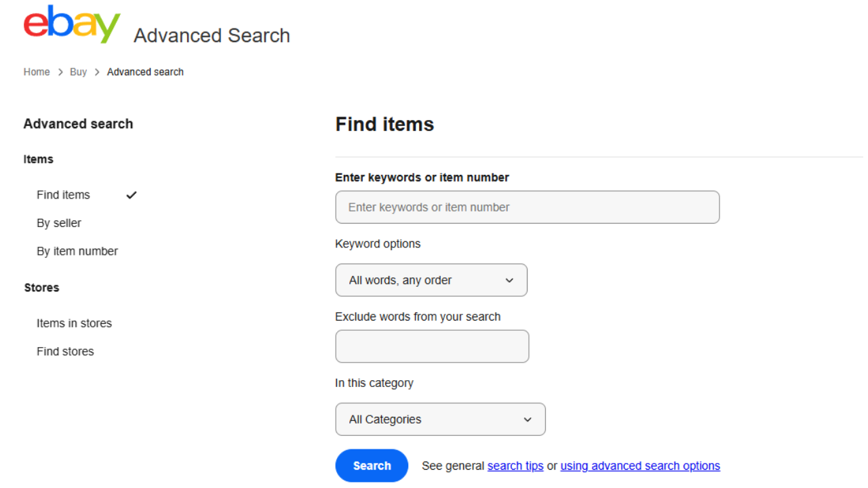Select By seller in the sidebar

[x=58, y=222]
